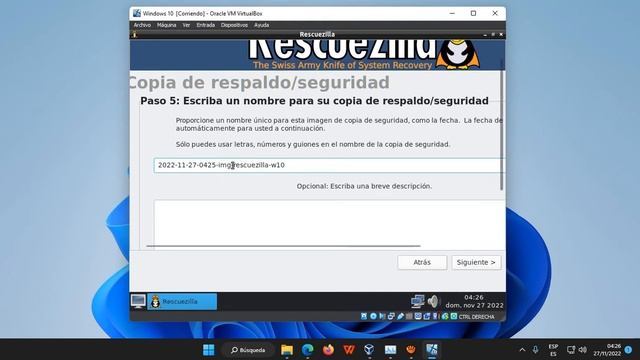Click the VirtualBox keyboard capture indicator
Viewport: 640px width, 360px height.
pyautogui.click(x=454, y=316)
